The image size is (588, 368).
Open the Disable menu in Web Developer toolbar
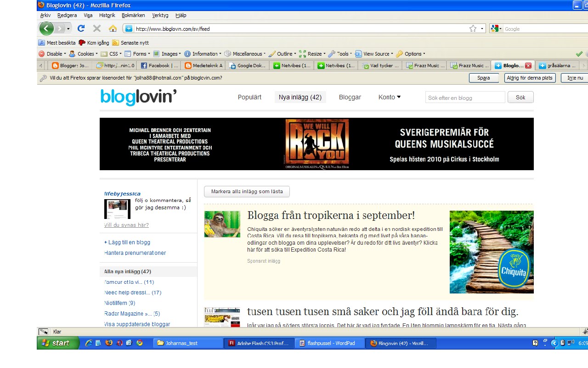pos(52,54)
